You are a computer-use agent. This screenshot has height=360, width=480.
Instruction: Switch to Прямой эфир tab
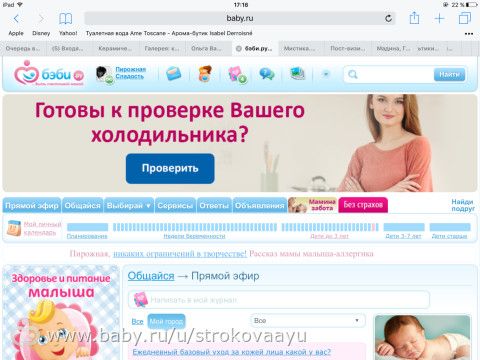click(32, 206)
